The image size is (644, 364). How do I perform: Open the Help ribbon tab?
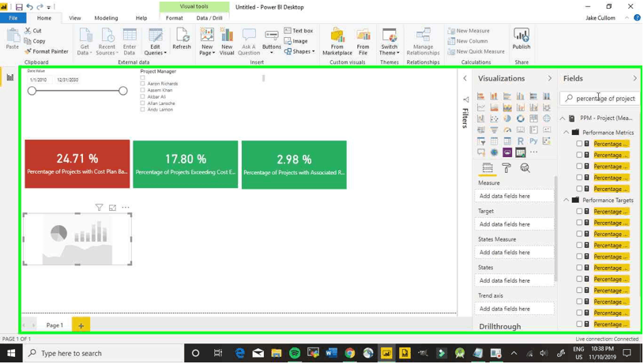[x=141, y=18]
